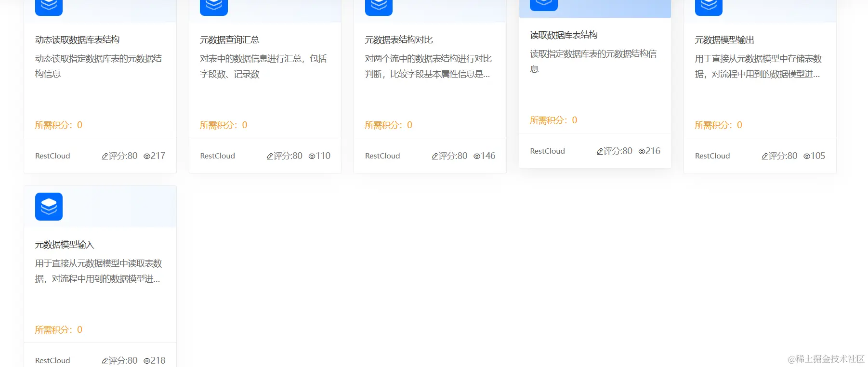Click rating pencil icon on 元数据表结构对比 card
This screenshot has height=367, width=868.
tap(434, 157)
